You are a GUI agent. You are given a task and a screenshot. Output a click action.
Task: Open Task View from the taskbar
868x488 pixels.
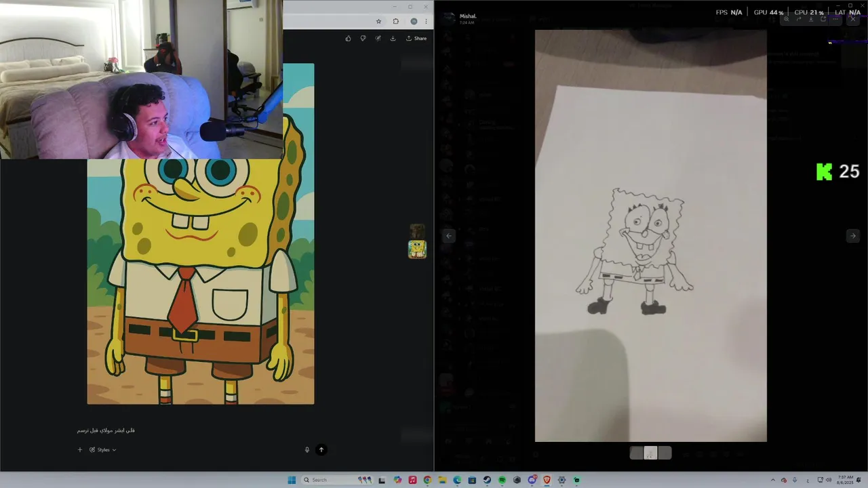[x=382, y=480]
